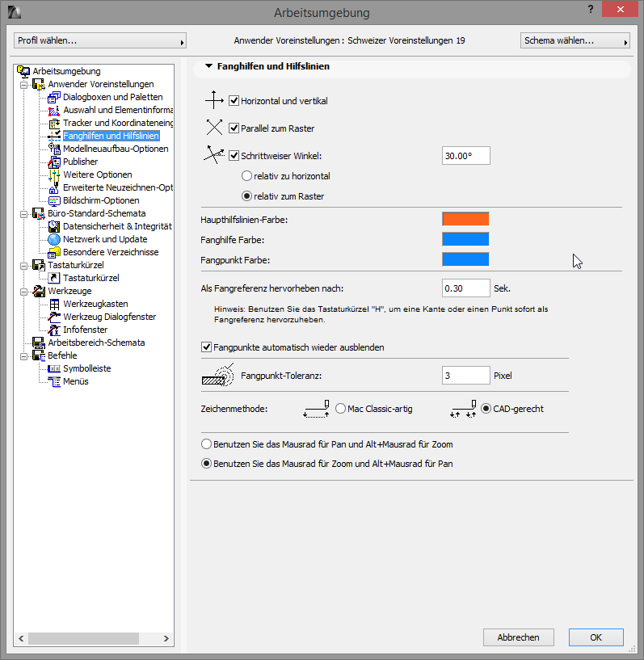Click the Bildschirm-Optionen icon

click(54, 201)
